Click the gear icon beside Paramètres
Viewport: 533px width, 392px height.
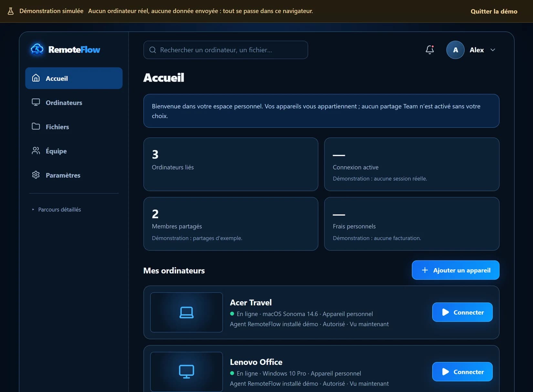[x=36, y=175]
